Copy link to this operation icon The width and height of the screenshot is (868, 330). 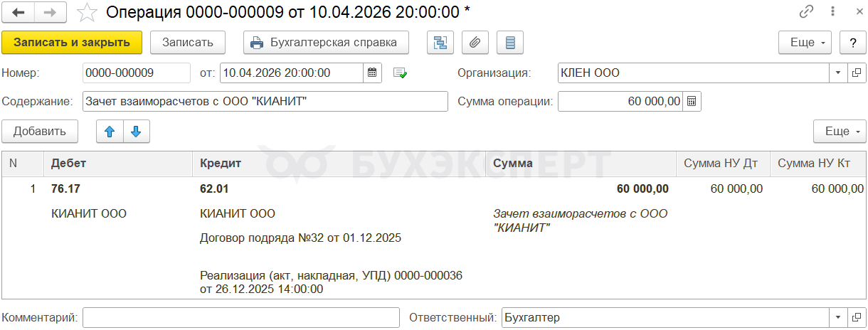[807, 12]
